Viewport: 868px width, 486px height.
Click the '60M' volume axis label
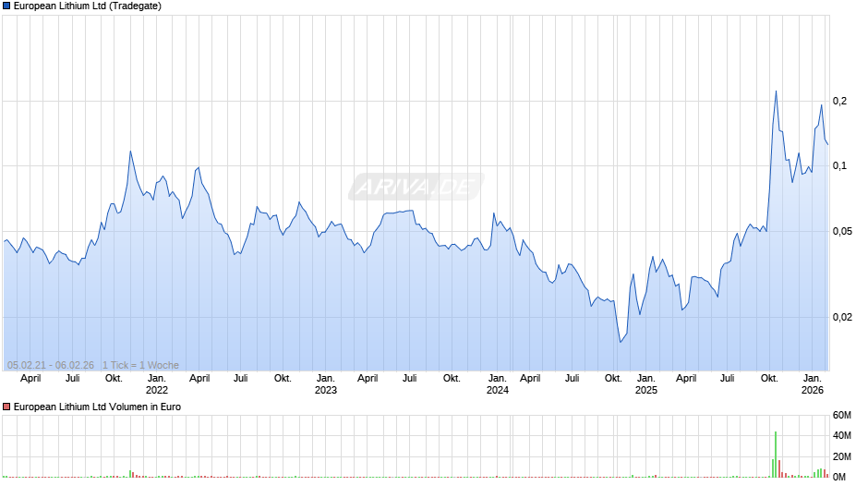tap(842, 415)
